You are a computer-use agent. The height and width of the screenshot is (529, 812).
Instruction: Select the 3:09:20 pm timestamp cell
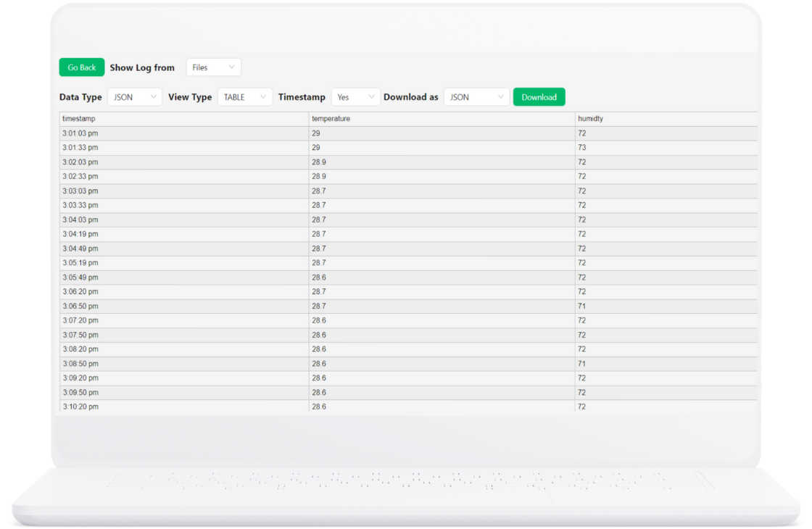(x=184, y=378)
